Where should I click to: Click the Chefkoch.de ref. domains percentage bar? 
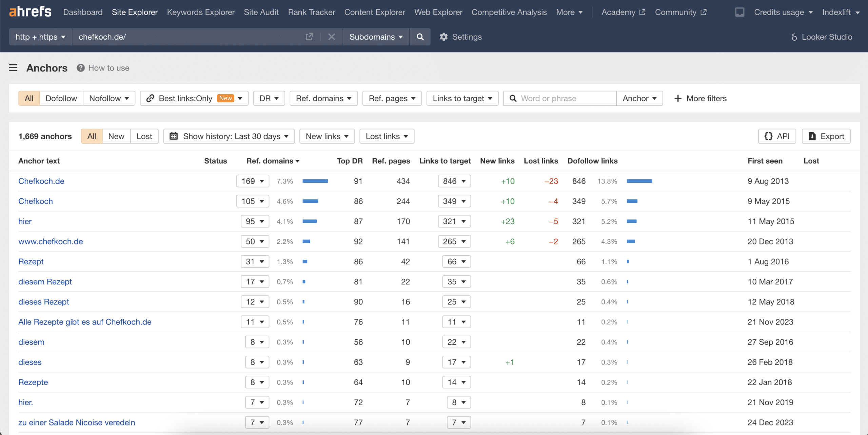pyautogui.click(x=315, y=181)
